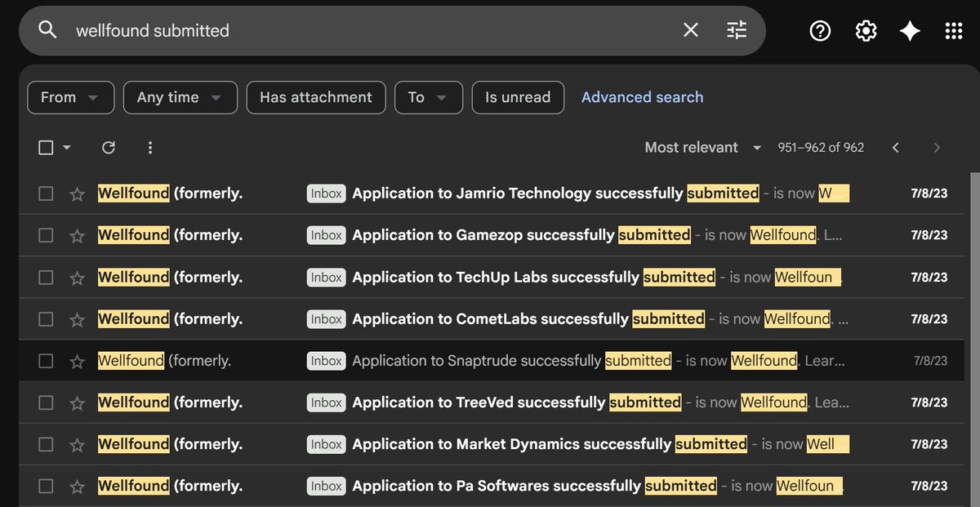980x507 pixels.
Task: Open the From filter dropdown
Action: 70,97
